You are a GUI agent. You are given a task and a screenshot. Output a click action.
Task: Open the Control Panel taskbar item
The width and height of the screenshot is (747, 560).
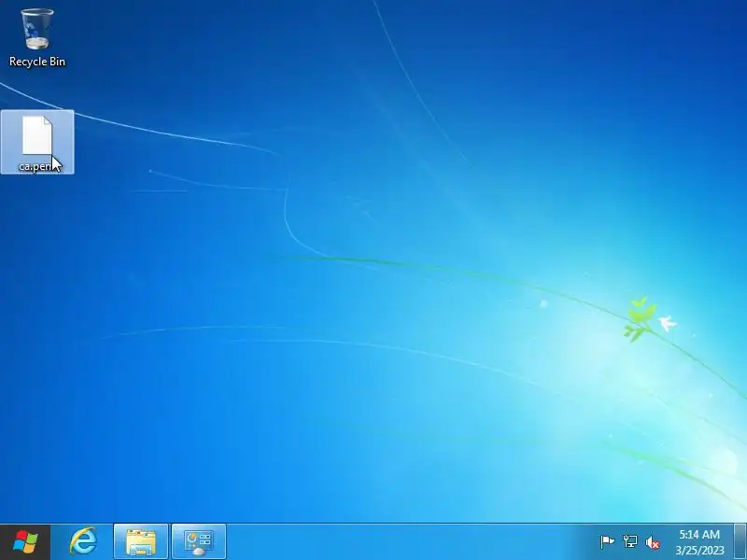199,542
